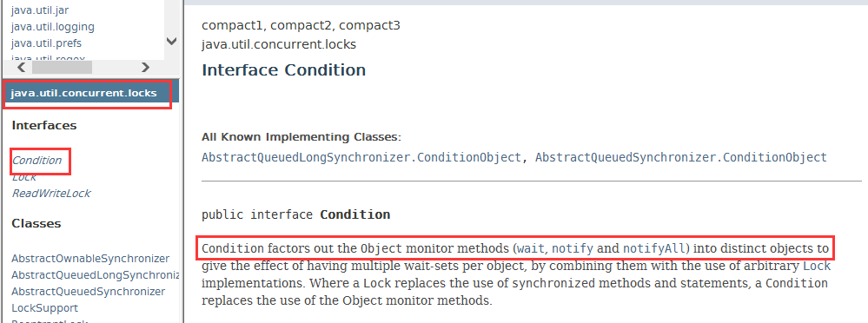The image size is (868, 323).
Task: Open the java.util.logging package
Action: click(53, 27)
